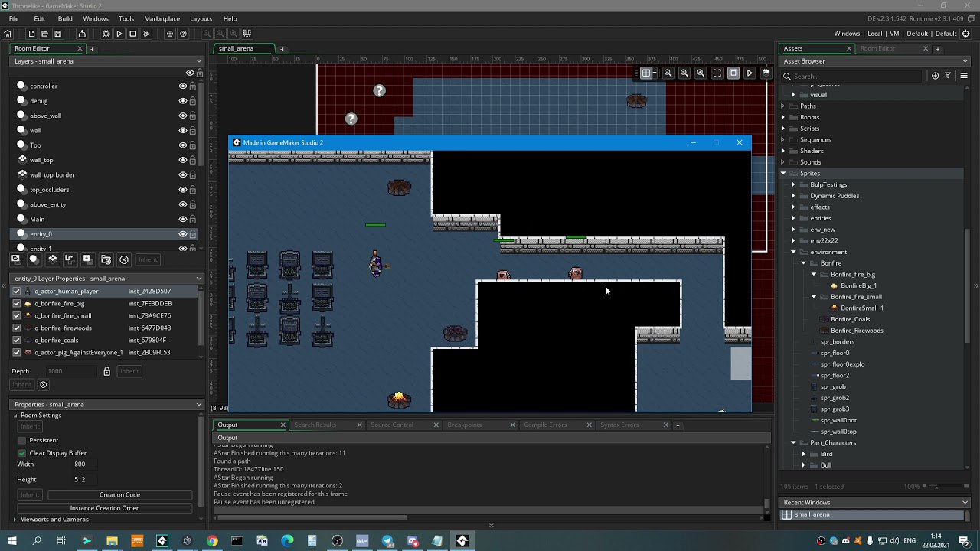
Task: Expand Viewports and Cameras section
Action: click(x=15, y=520)
